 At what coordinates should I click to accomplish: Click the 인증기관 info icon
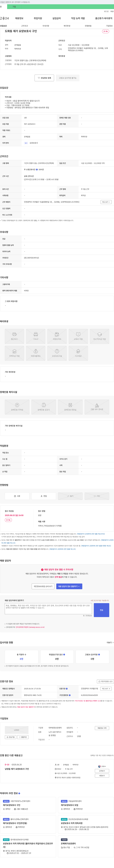pyautogui.click(x=67, y=689)
